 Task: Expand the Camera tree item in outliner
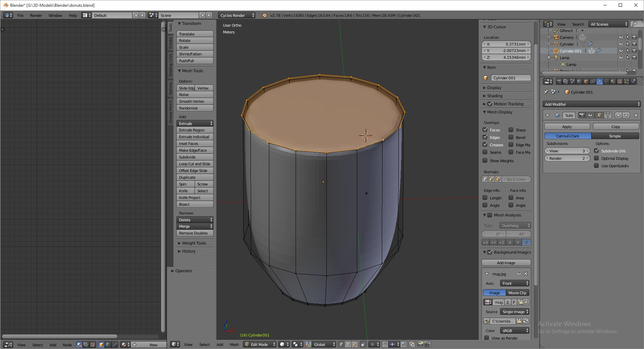pyautogui.click(x=549, y=37)
